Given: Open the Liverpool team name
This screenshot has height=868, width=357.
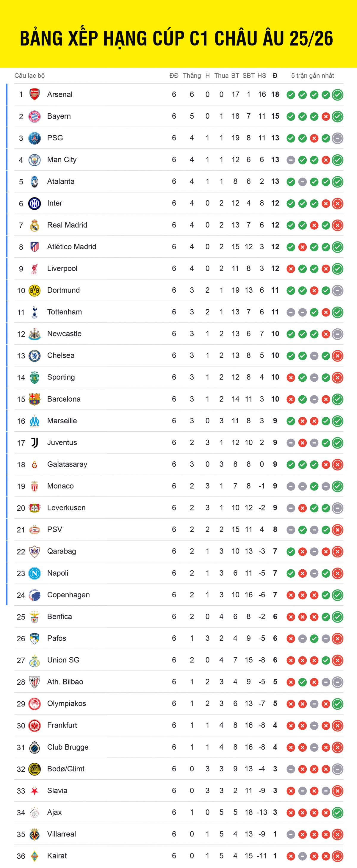Looking at the screenshot, I should [x=62, y=269].
